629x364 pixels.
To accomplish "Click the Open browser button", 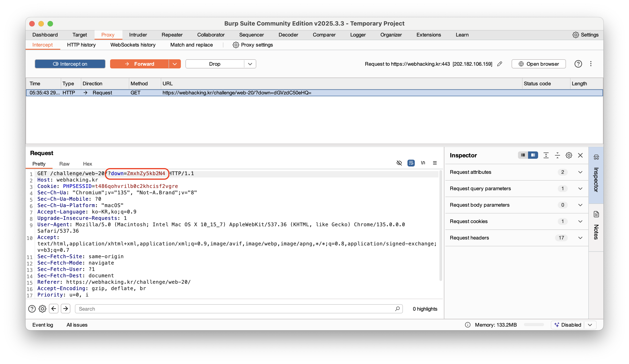I will tap(538, 64).
